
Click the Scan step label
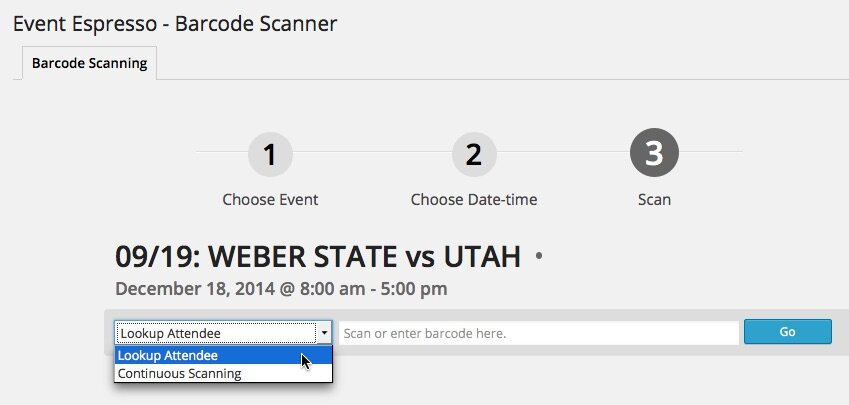654,199
